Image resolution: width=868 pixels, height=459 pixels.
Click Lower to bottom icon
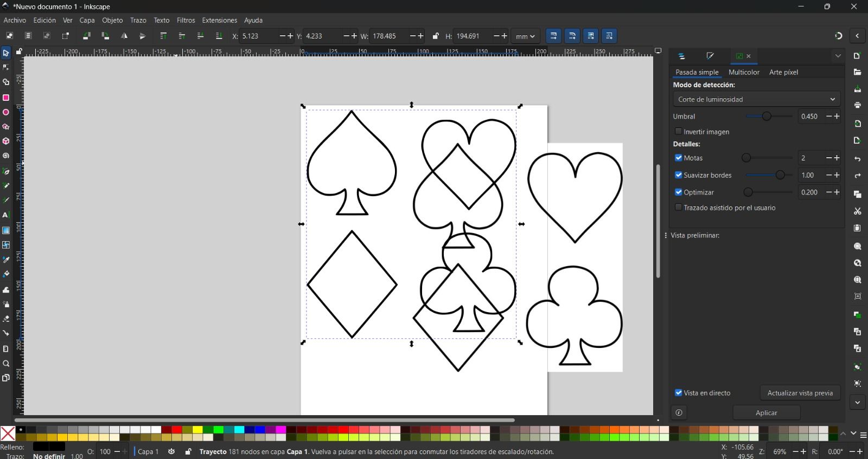click(219, 36)
